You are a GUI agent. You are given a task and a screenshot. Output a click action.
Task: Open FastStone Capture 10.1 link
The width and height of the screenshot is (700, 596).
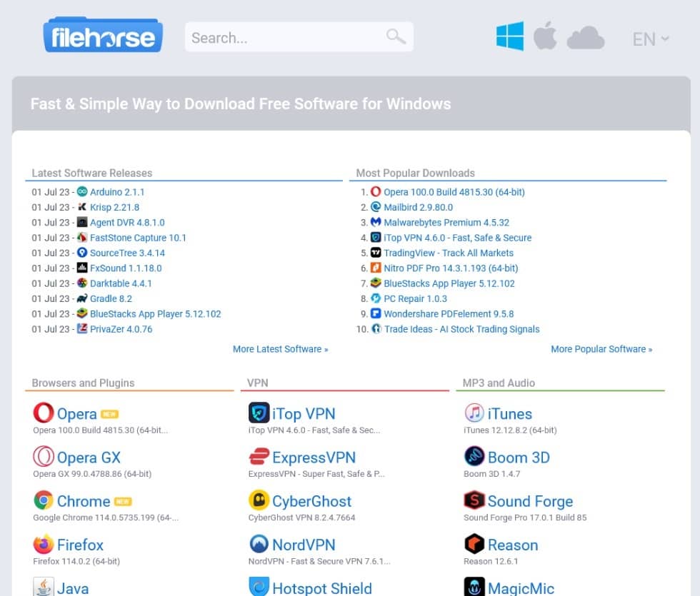138,237
